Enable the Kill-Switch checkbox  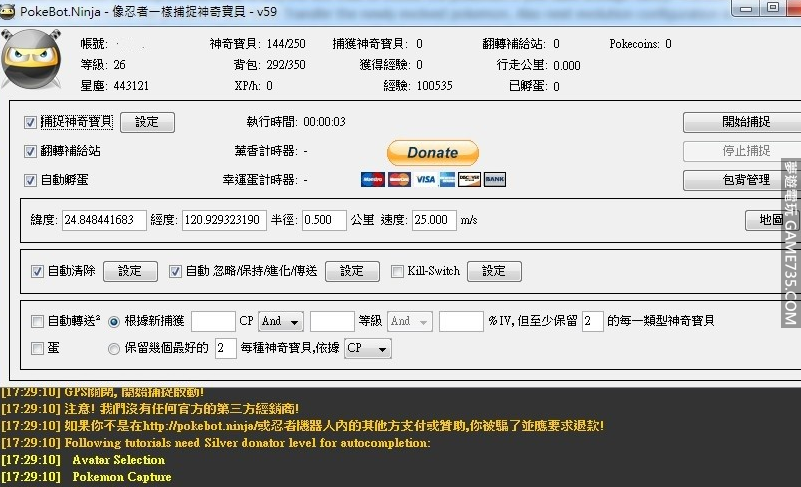(397, 271)
